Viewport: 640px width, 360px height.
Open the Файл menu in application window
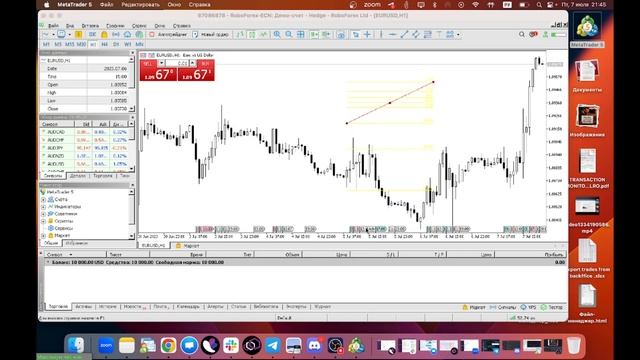[x=53, y=26]
